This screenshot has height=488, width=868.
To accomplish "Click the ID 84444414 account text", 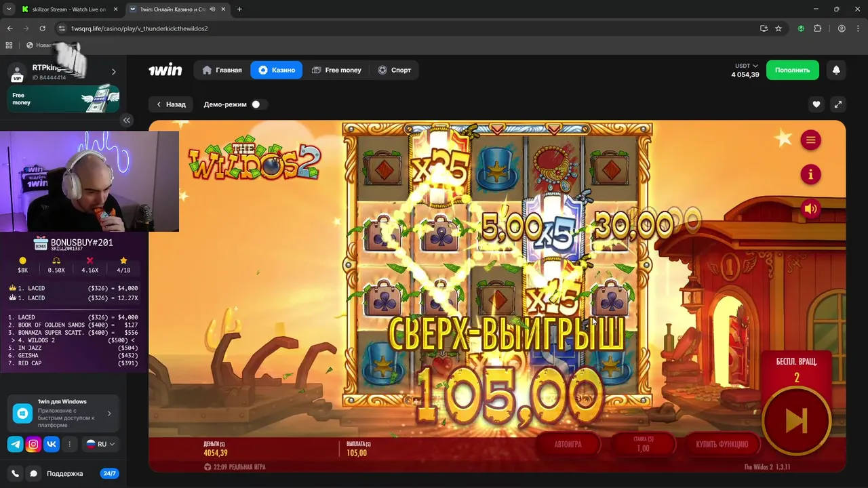I will [49, 77].
